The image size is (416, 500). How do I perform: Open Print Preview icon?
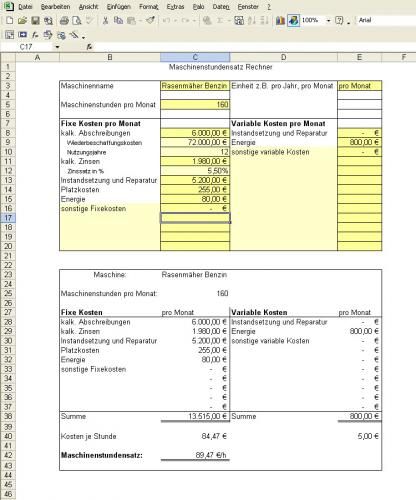pyautogui.click(x=77, y=21)
